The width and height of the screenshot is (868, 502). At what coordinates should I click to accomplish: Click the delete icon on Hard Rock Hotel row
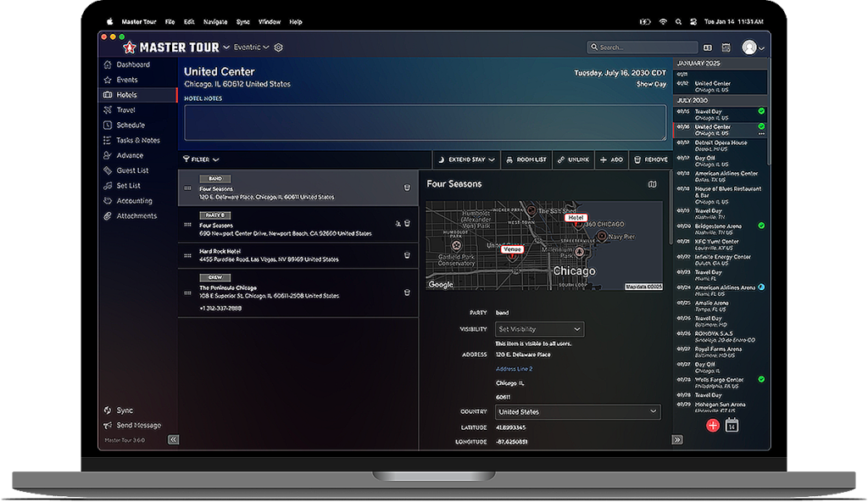[407, 254]
